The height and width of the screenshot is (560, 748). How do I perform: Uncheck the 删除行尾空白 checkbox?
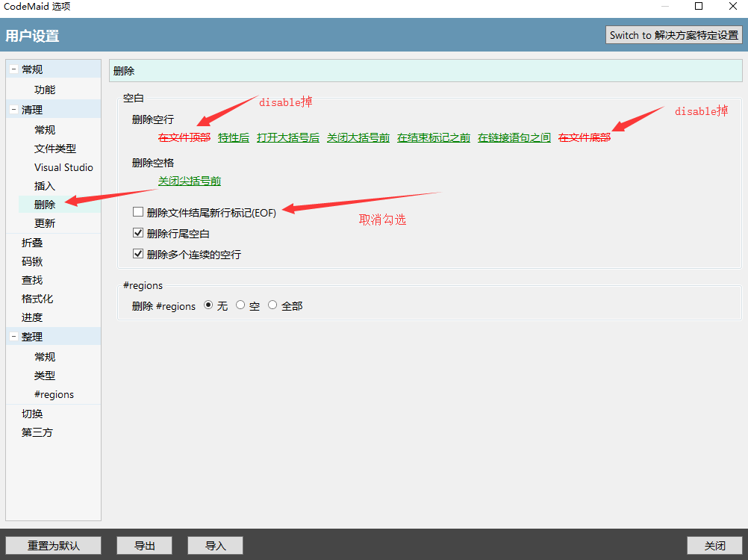point(138,233)
